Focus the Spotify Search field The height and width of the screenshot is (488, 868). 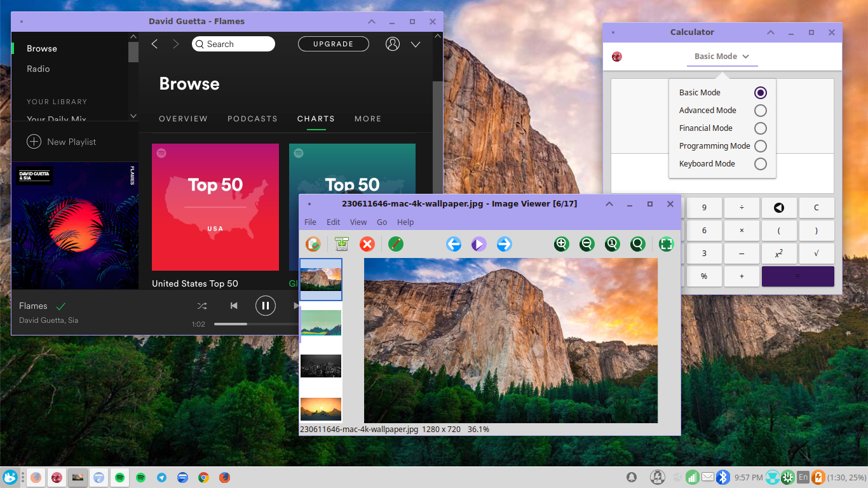point(233,44)
